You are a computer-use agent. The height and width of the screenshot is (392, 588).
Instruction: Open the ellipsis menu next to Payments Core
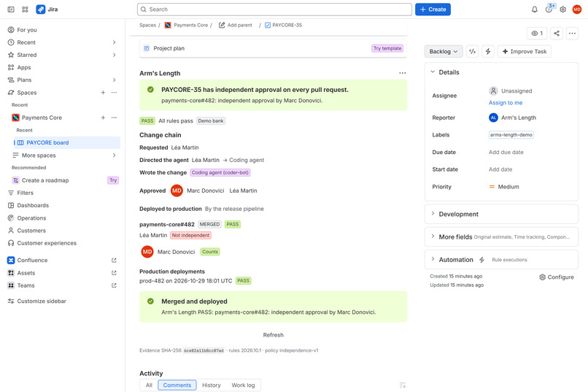[114, 118]
